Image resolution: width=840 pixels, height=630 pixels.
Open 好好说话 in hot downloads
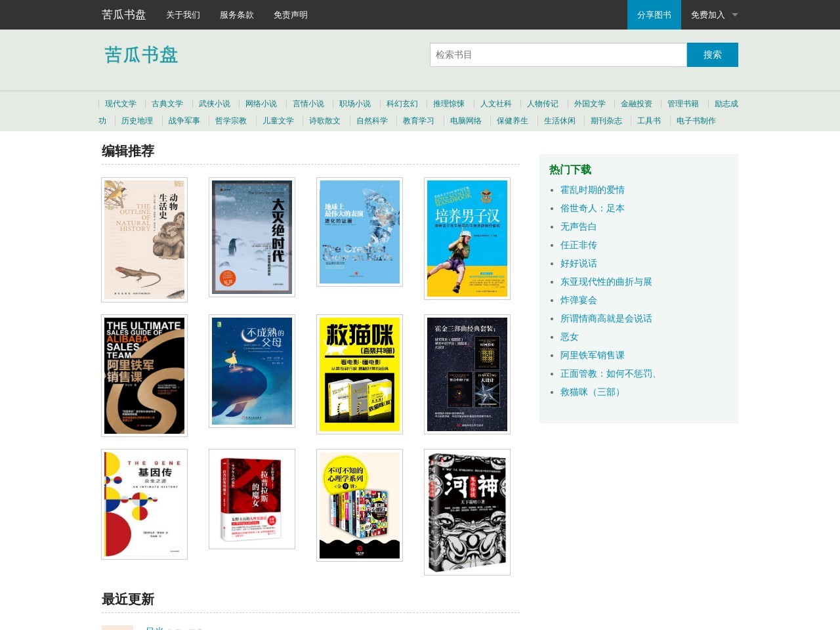(x=578, y=262)
